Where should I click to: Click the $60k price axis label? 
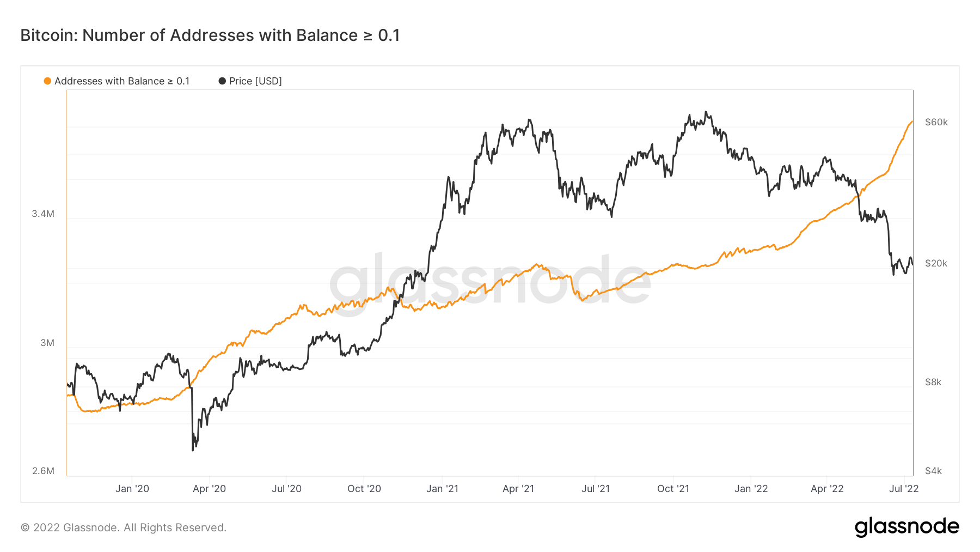[936, 122]
